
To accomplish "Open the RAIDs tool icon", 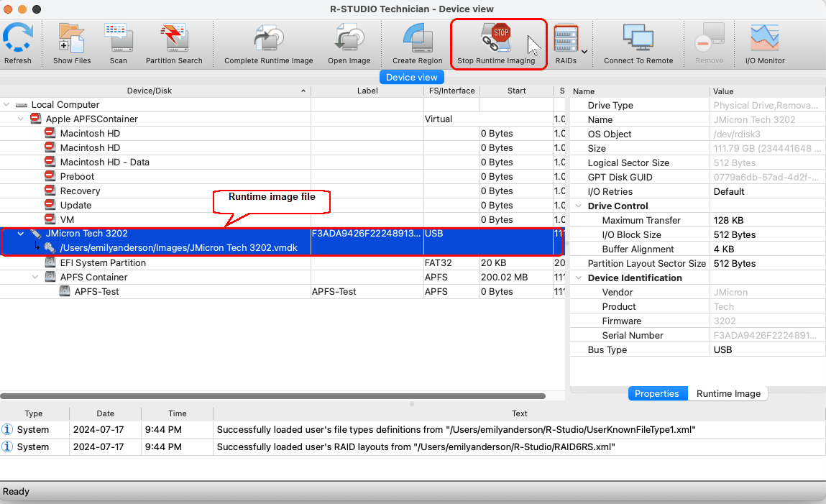I will pos(566,38).
